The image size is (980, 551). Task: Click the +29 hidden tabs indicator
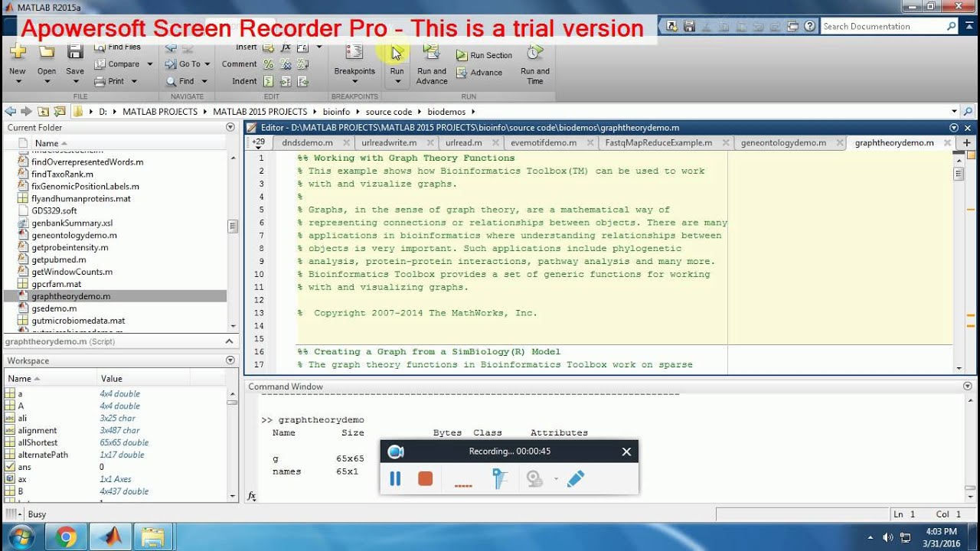pos(259,142)
